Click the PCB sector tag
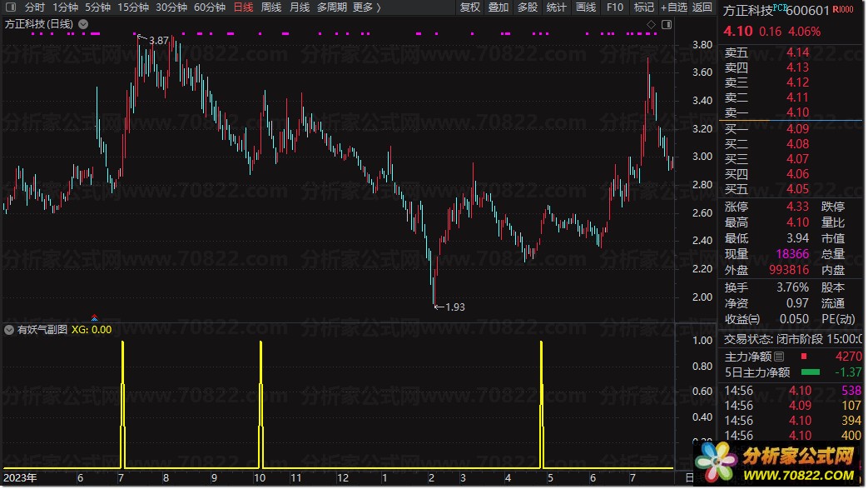 780,7
